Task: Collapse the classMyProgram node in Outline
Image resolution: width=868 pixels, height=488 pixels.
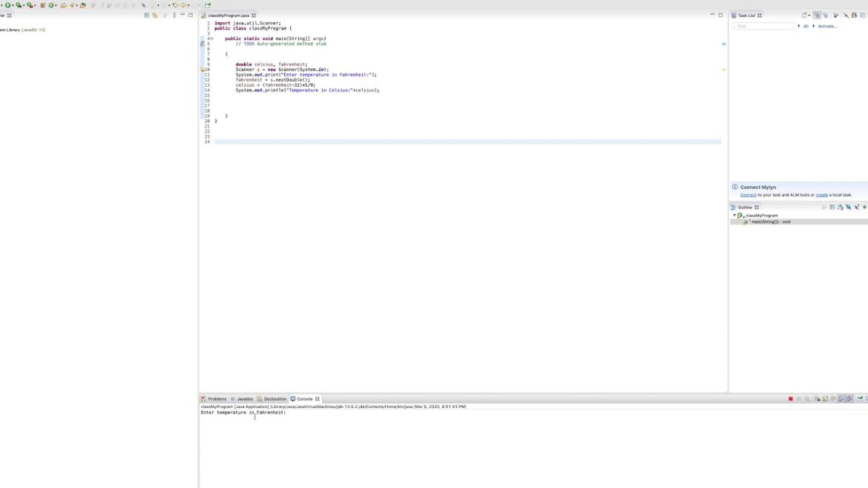Action: (x=734, y=215)
